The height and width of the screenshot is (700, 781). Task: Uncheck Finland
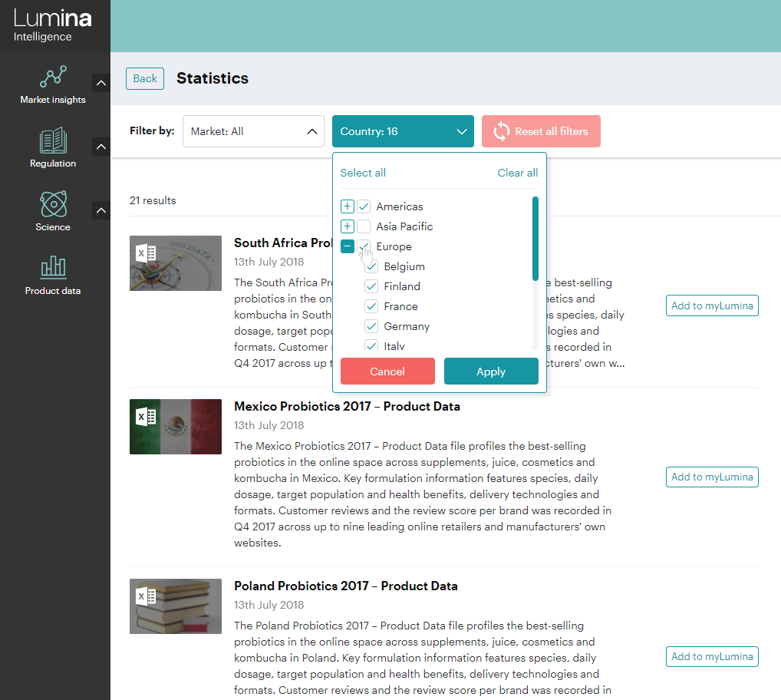(x=371, y=286)
